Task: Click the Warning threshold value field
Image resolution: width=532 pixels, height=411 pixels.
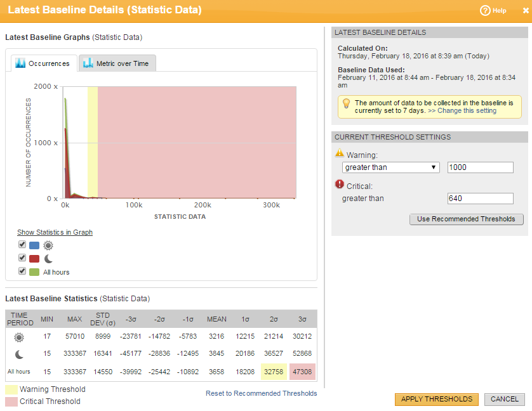Action: 481,167
